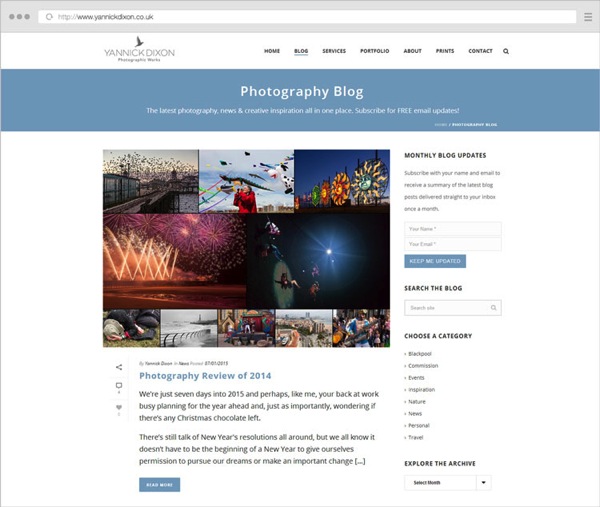Open the Select Month combo box
The image size is (600, 507).
point(448,483)
